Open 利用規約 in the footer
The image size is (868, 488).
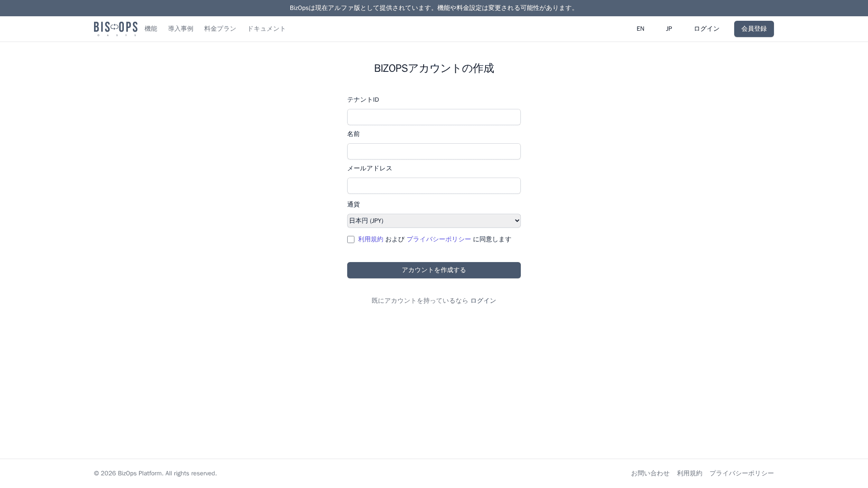[x=689, y=474]
